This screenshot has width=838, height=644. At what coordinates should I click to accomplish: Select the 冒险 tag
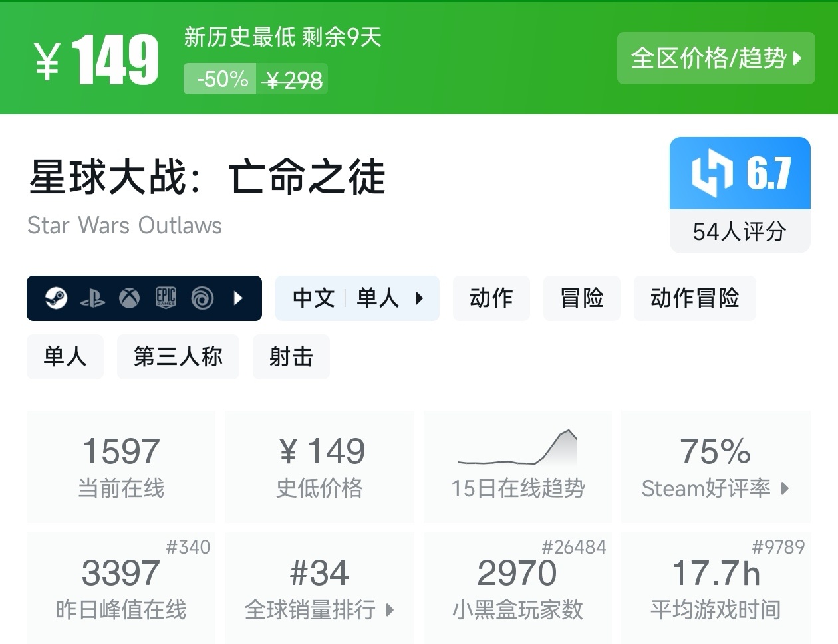coord(581,298)
